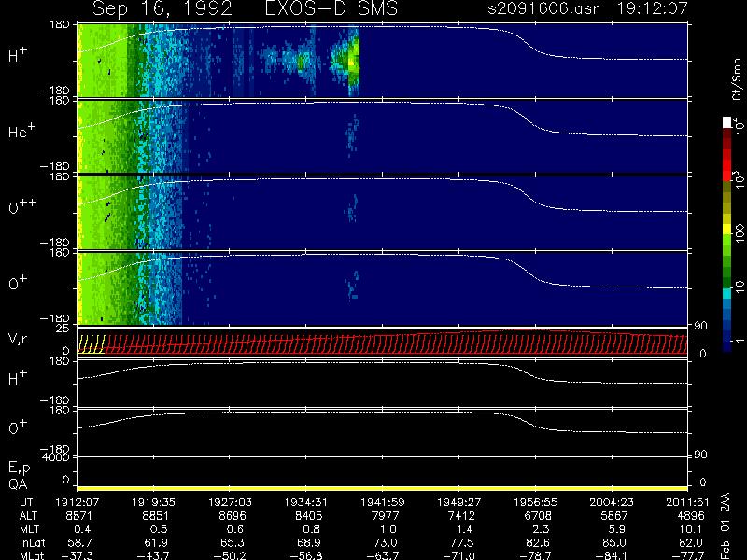
Task: Click the file name 's2091606.asr'
Action: tap(543, 8)
